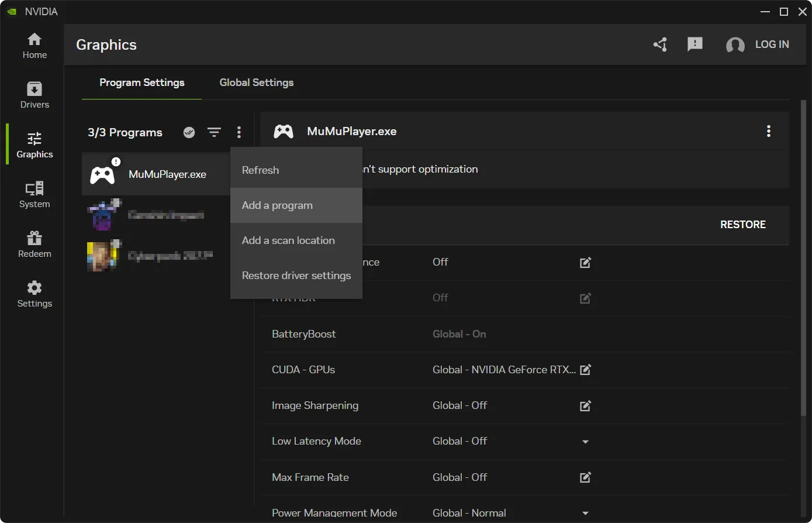This screenshot has width=812, height=523.
Task: Edit the CUDA - GPUs setting
Action: [585, 370]
